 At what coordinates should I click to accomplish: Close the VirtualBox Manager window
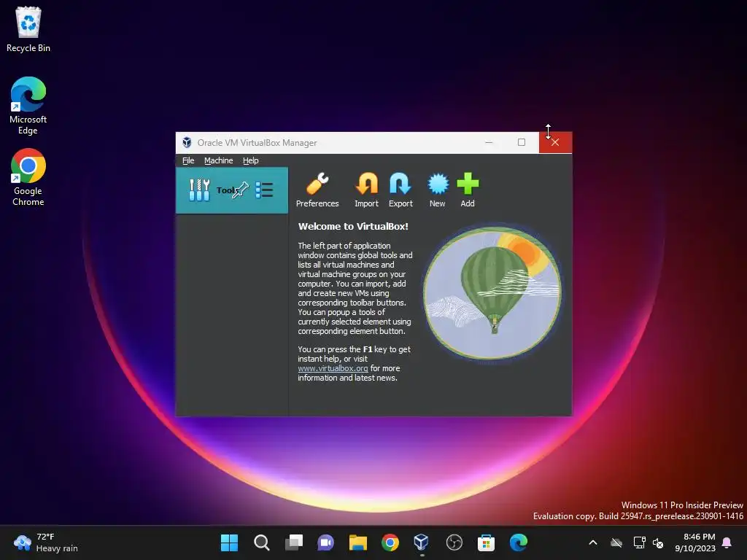click(555, 142)
